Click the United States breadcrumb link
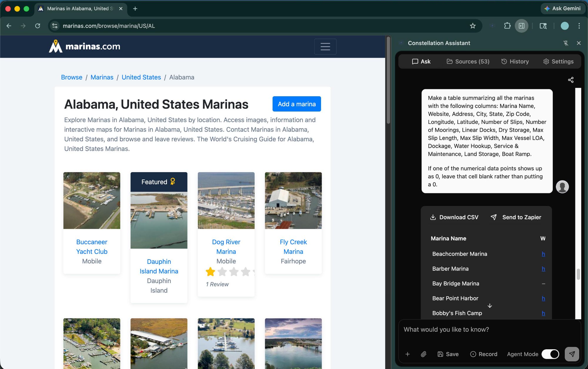Image resolution: width=588 pixels, height=369 pixels. coord(141,77)
